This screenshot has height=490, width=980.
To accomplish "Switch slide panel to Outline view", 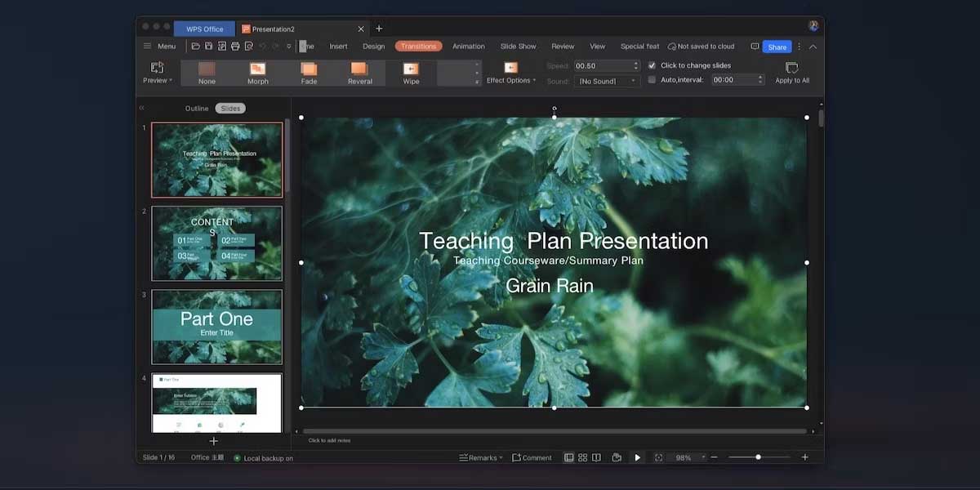I will coord(197,109).
